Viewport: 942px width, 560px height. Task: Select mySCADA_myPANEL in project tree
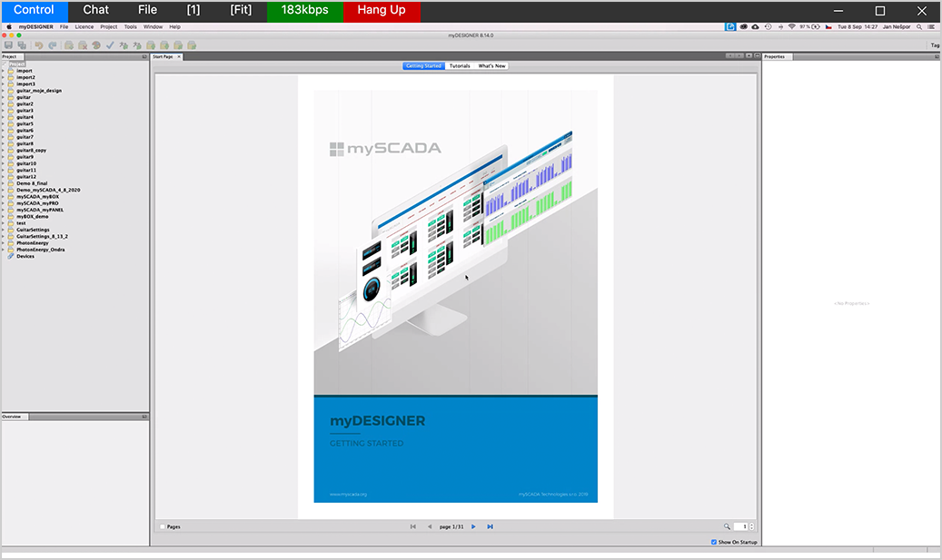tap(40, 210)
